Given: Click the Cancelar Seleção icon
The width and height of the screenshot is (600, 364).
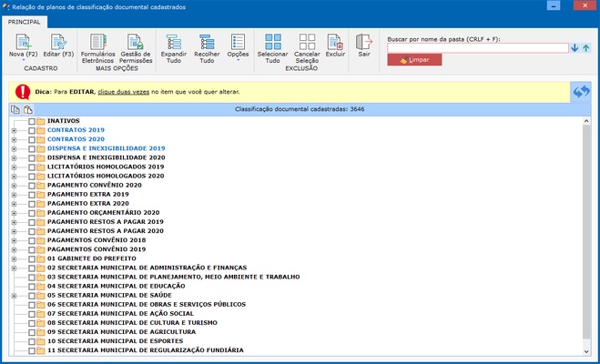Looking at the screenshot, I should pos(307,42).
